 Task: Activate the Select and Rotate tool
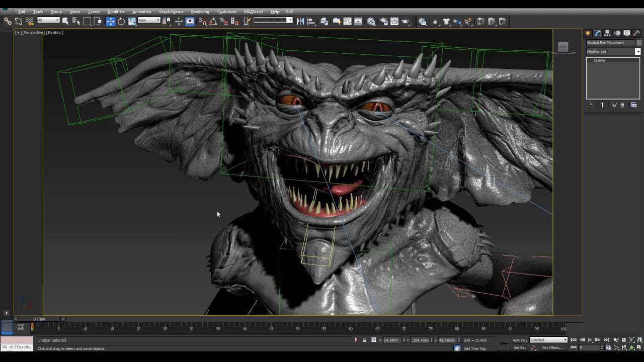[121, 21]
